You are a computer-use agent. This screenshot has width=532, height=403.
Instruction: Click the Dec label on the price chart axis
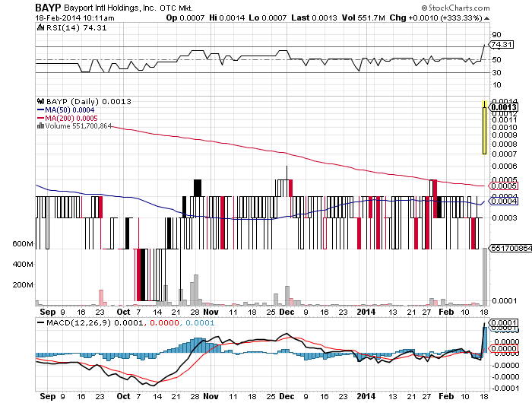pyautogui.click(x=287, y=312)
